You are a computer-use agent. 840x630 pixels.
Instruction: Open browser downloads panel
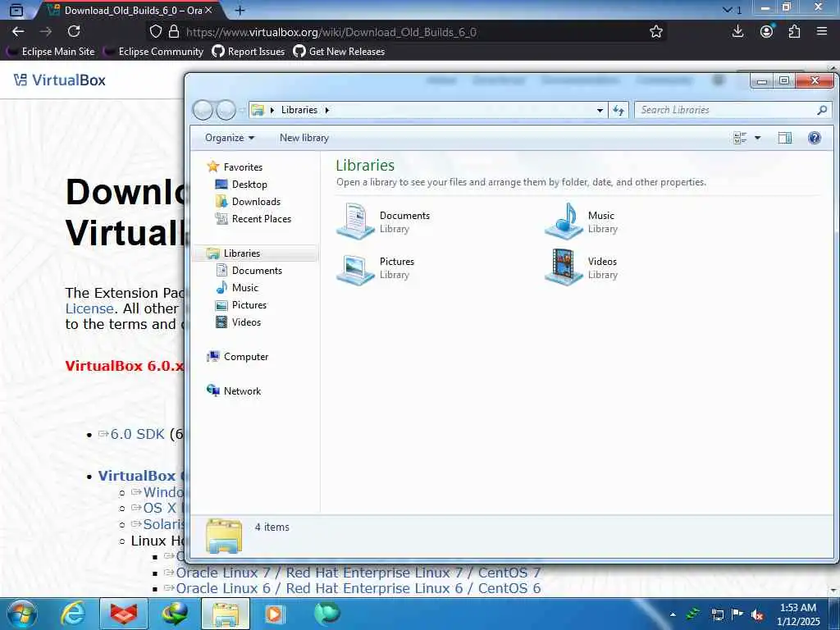point(737,32)
